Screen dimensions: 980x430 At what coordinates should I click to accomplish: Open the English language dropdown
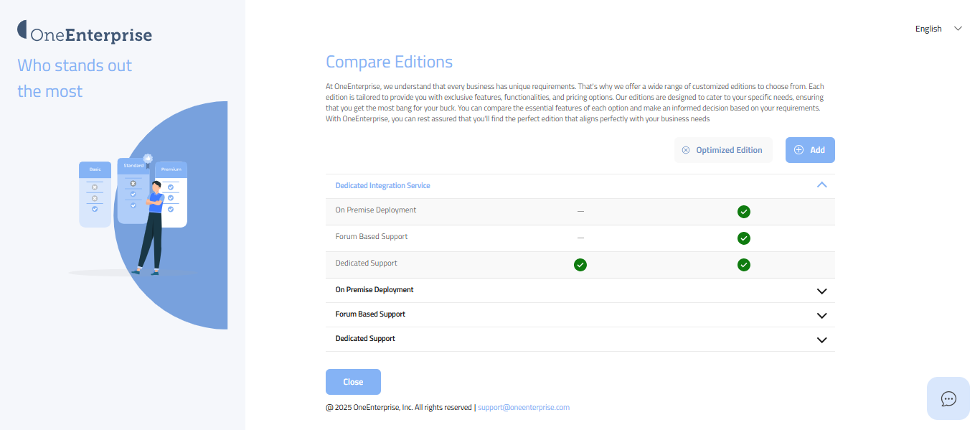[938, 29]
